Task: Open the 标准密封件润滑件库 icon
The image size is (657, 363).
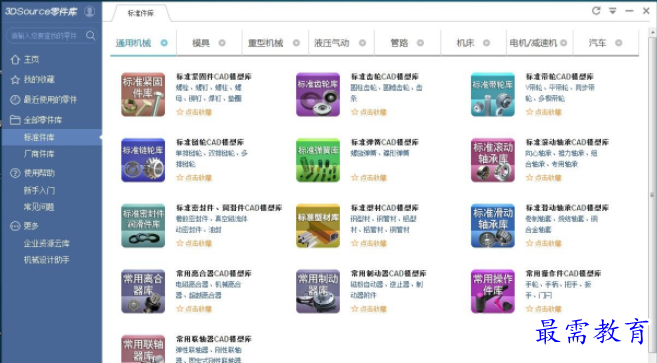Action: [143, 226]
